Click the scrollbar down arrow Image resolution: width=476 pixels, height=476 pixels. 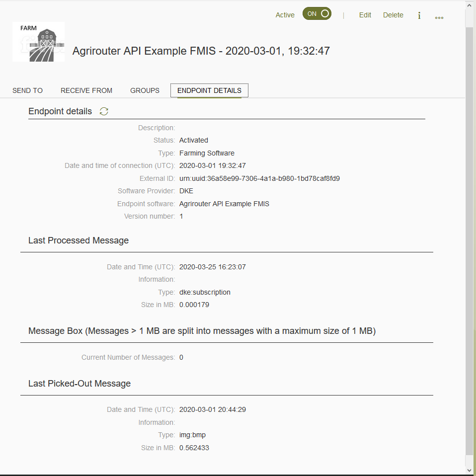click(x=469, y=469)
